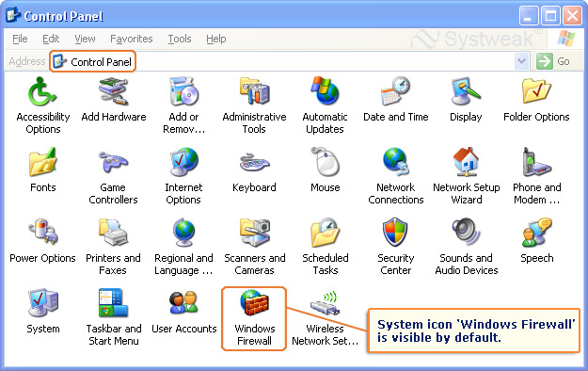This screenshot has height=371, width=588.
Task: Open the Windows Firewall icon
Action: click(x=254, y=302)
